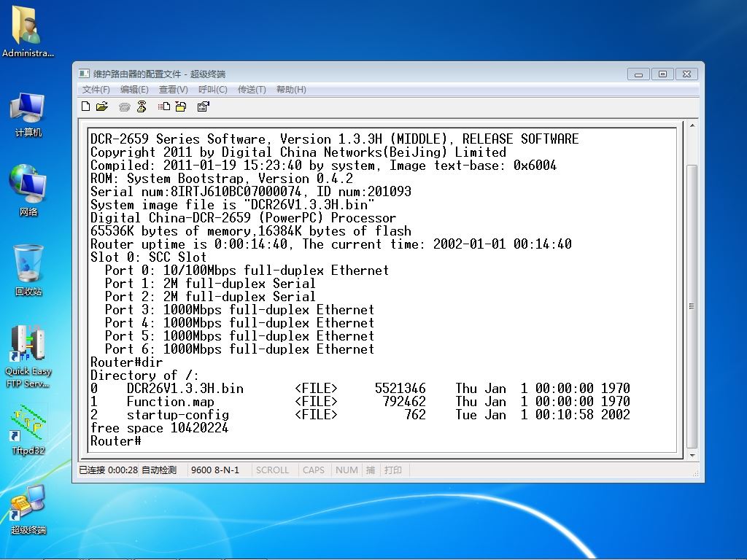Click the file size 792462
Screen dimensions: 747x560
404,402
